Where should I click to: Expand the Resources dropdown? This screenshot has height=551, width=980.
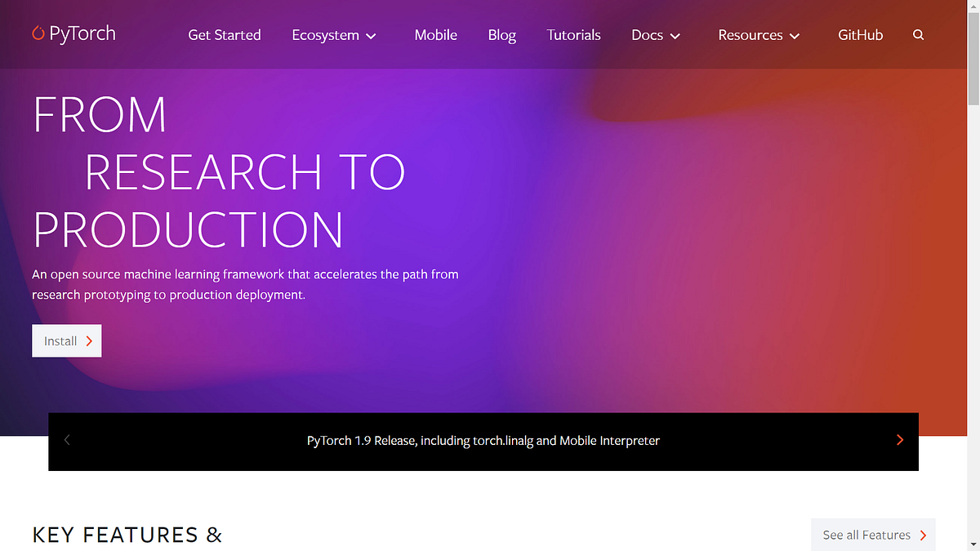[795, 36]
